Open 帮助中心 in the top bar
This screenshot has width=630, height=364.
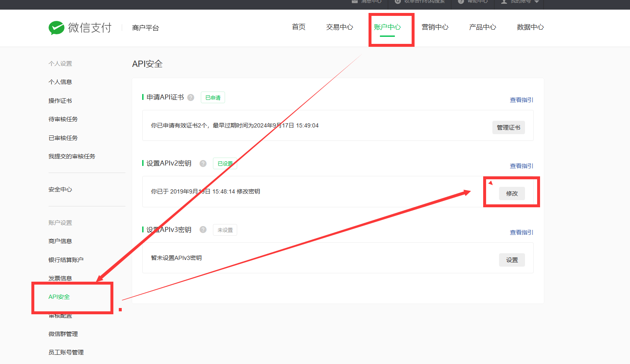473,2
